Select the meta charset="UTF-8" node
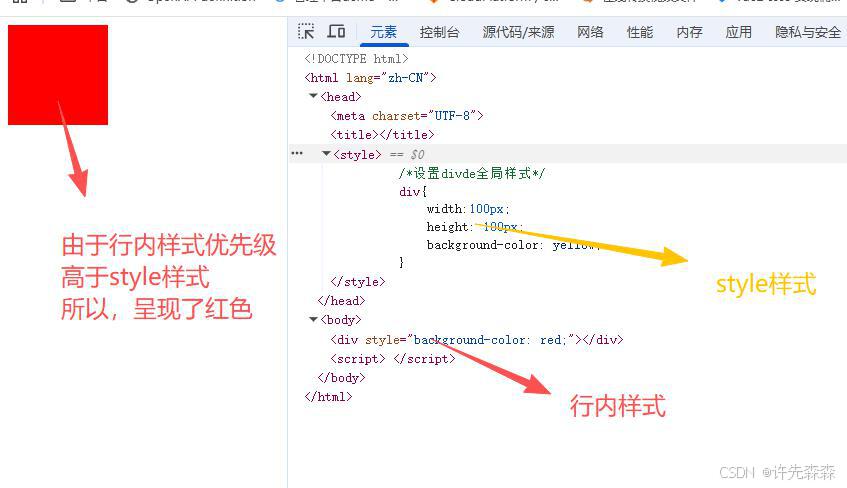The image size is (847, 488). coord(407,116)
